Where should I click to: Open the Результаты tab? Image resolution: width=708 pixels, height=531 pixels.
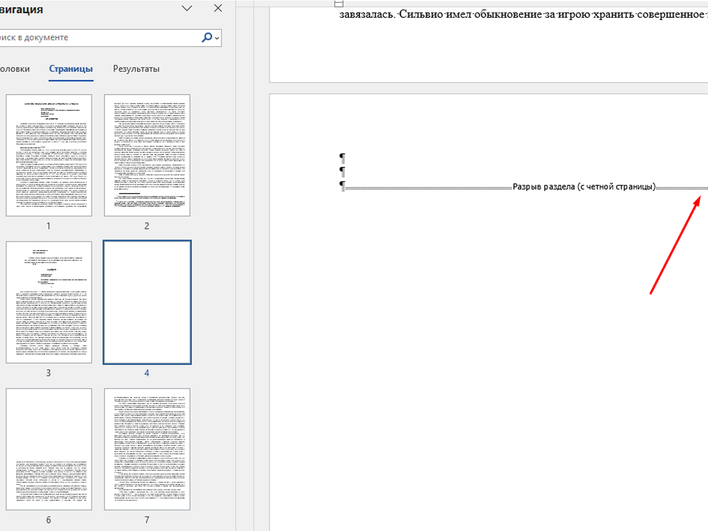[x=136, y=69]
